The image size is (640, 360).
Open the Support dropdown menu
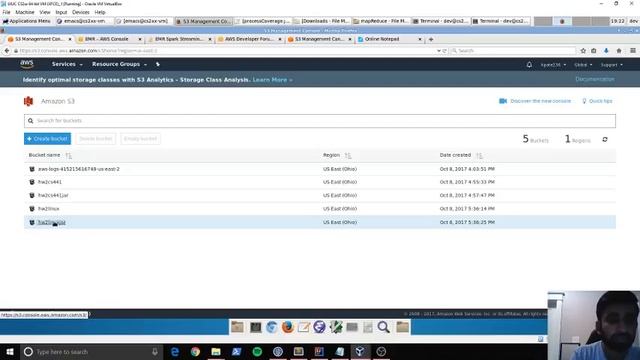tap(611, 64)
